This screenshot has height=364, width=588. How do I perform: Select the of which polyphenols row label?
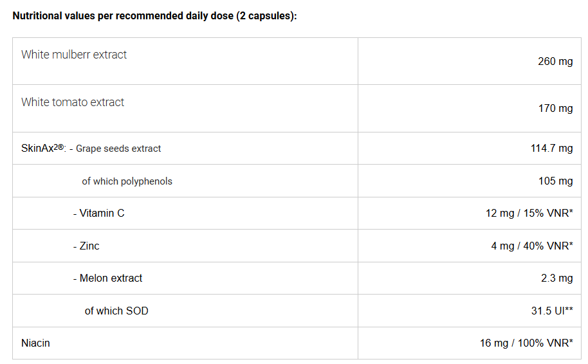[127, 181]
